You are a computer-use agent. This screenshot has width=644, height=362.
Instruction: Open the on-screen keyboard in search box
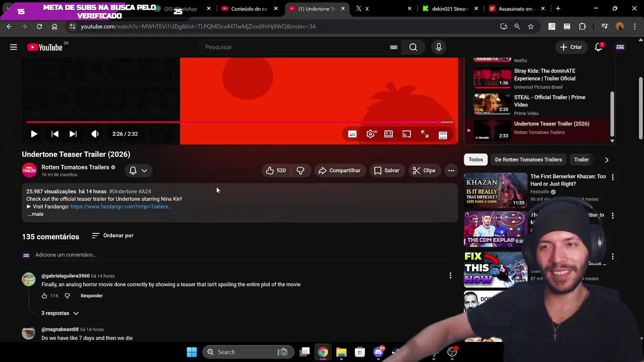coord(393,47)
